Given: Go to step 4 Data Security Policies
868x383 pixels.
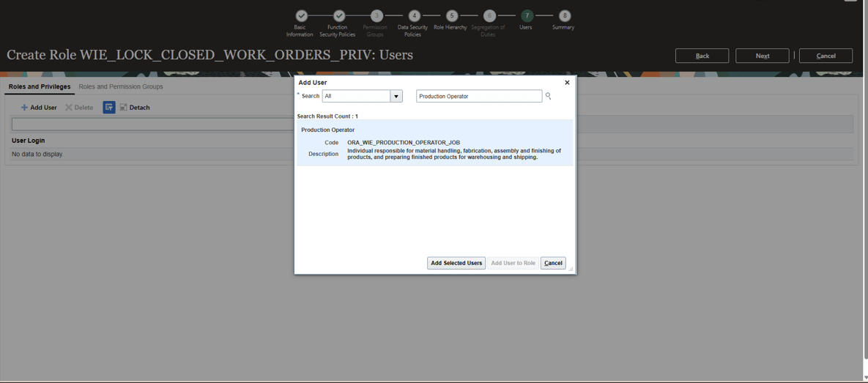Looking at the screenshot, I should click(x=414, y=16).
